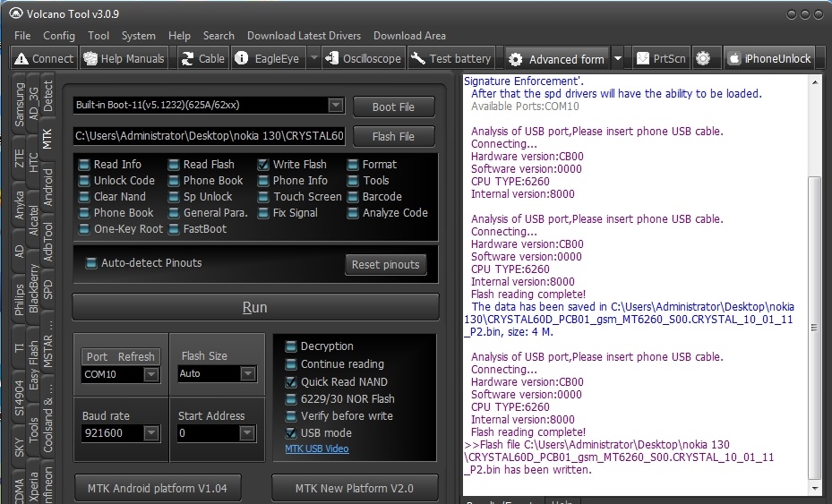Screen dimensions: 832x504
Task: Open Built-in Boot version dropdown
Action: [x=335, y=105]
